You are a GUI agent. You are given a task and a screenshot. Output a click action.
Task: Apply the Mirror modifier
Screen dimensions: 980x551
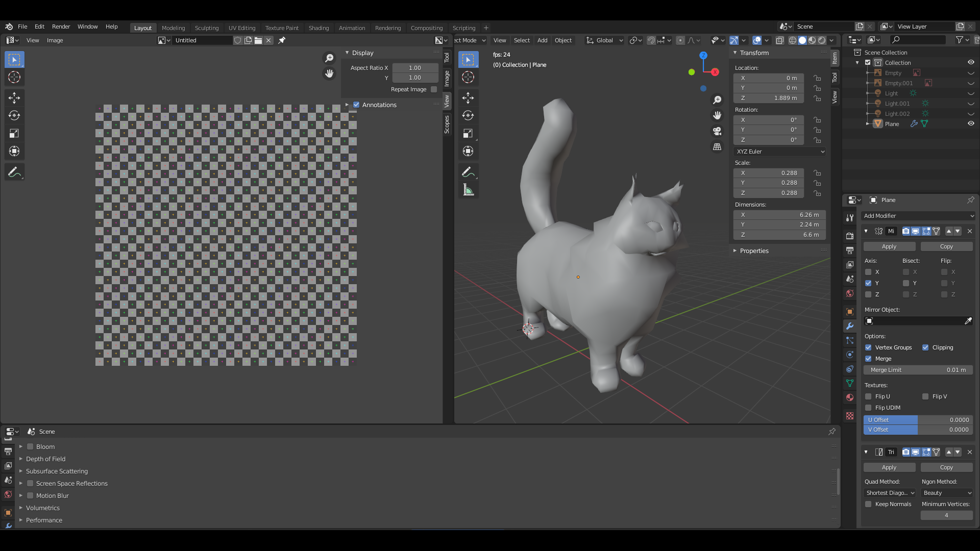click(889, 246)
